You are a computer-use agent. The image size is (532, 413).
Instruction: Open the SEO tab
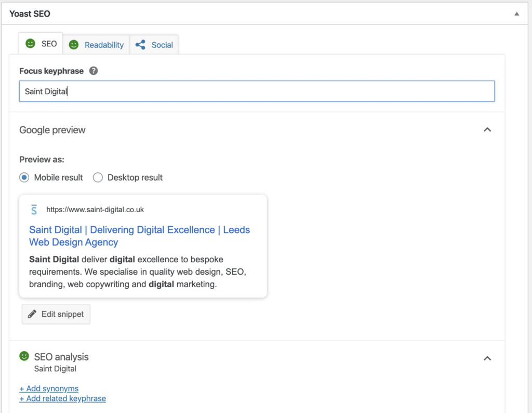point(41,44)
